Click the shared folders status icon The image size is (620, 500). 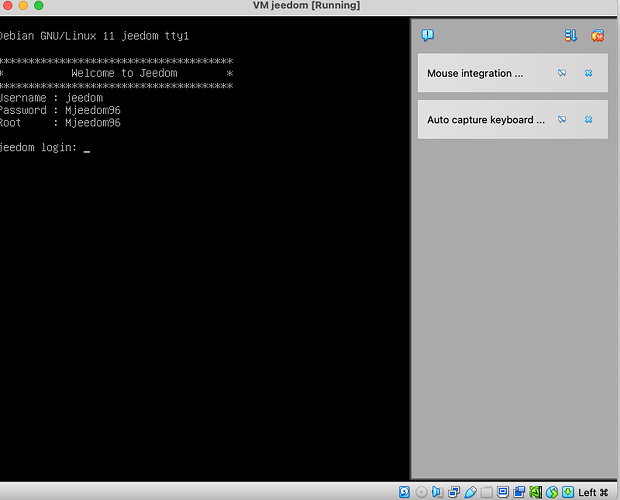pyautogui.click(x=486, y=492)
